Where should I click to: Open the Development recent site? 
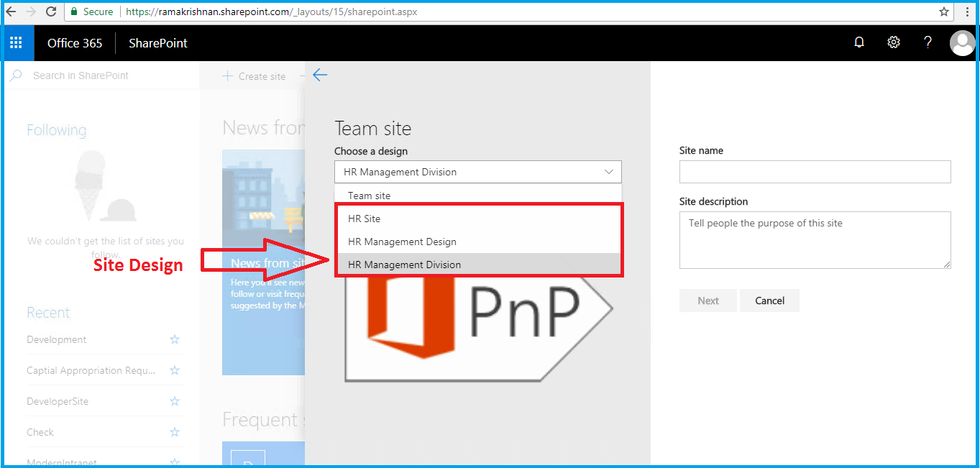pos(57,339)
